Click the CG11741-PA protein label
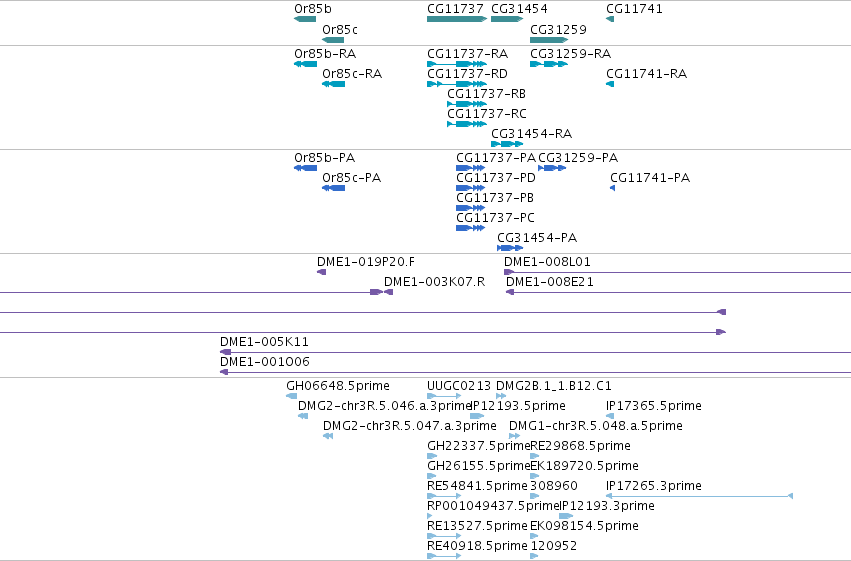The image size is (851, 561). pyautogui.click(x=650, y=178)
